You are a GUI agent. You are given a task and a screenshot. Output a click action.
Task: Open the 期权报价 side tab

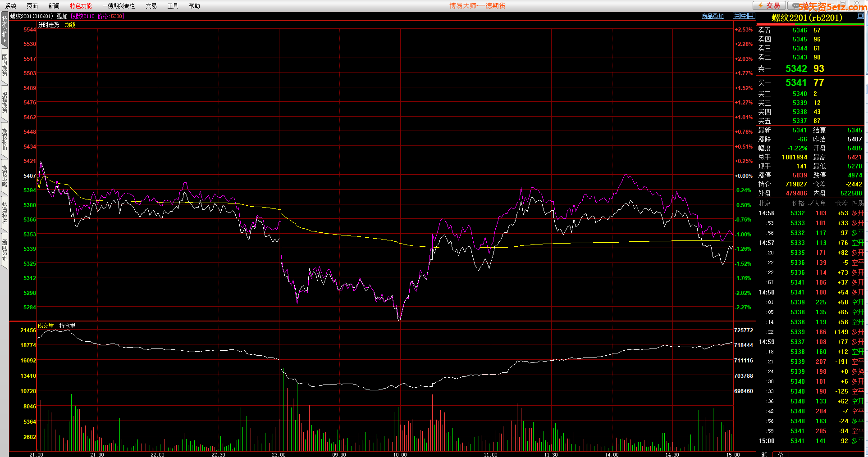(x=5, y=140)
